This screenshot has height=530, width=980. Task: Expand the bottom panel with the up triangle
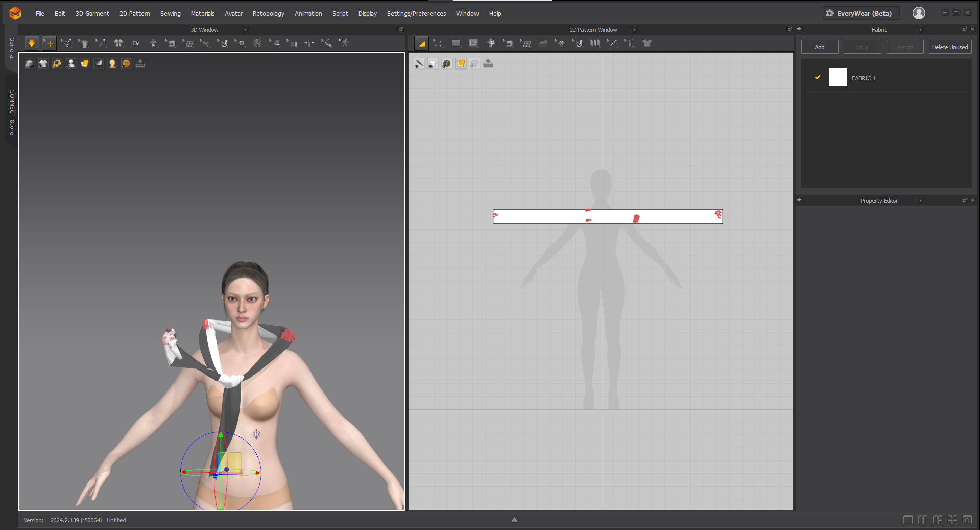pyautogui.click(x=514, y=520)
